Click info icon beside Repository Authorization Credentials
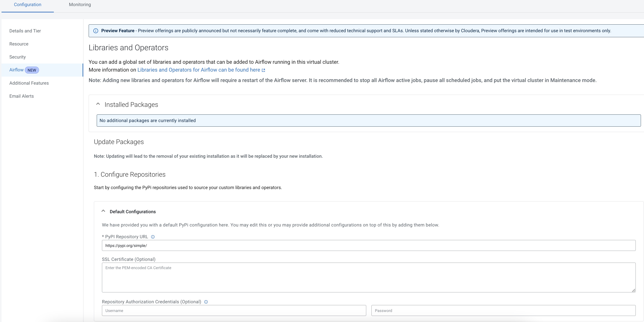644x322 pixels. 206,302
